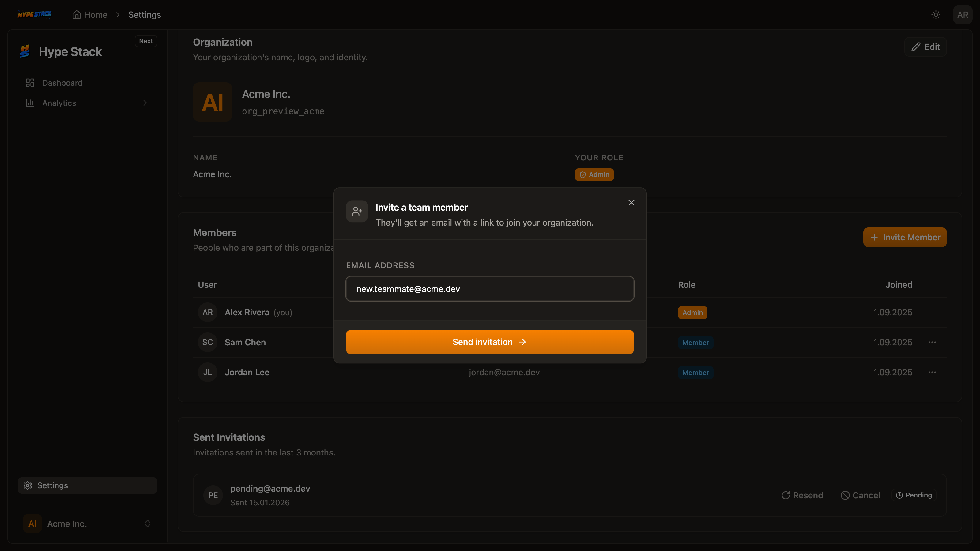Viewport: 980px width, 551px height.
Task: Click the Settings gear icon
Action: click(28, 485)
